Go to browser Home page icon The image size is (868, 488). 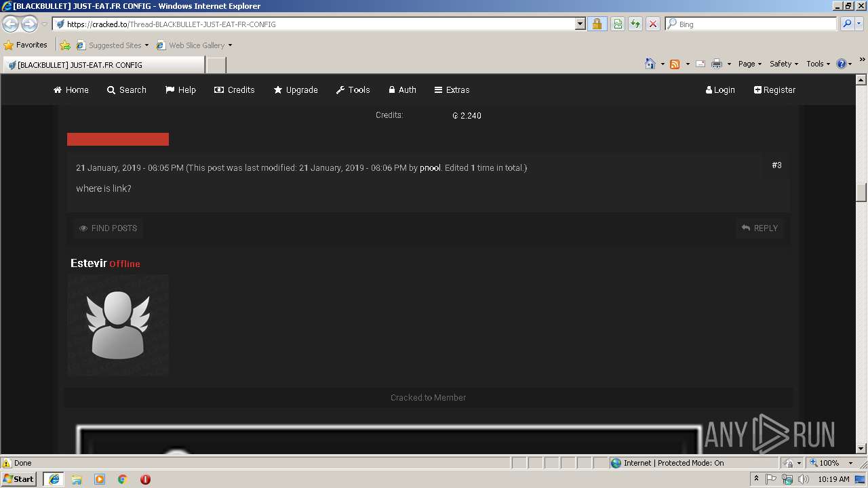(x=650, y=64)
